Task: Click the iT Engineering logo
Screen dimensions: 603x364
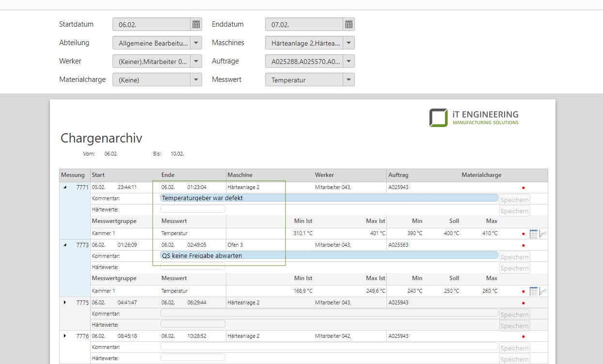Action: [x=474, y=118]
